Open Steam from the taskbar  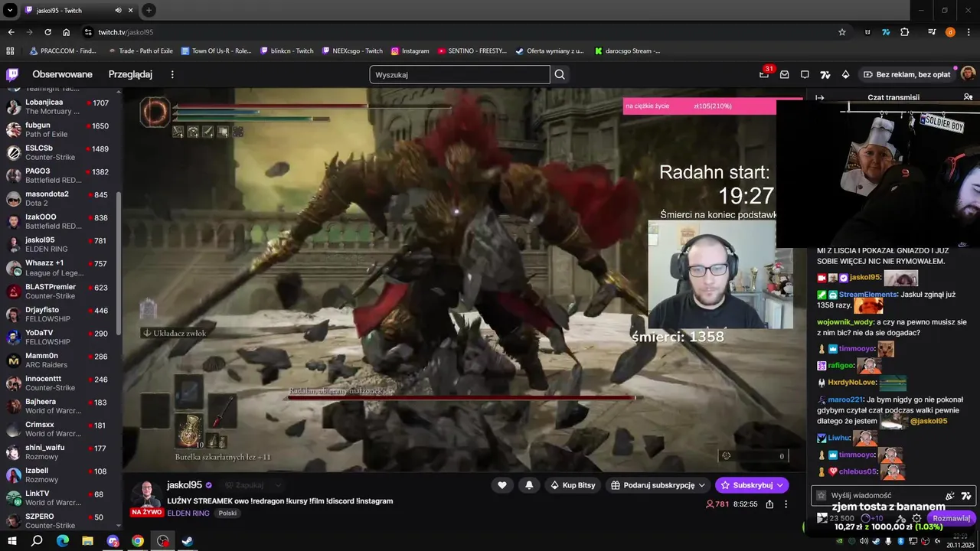(188, 541)
